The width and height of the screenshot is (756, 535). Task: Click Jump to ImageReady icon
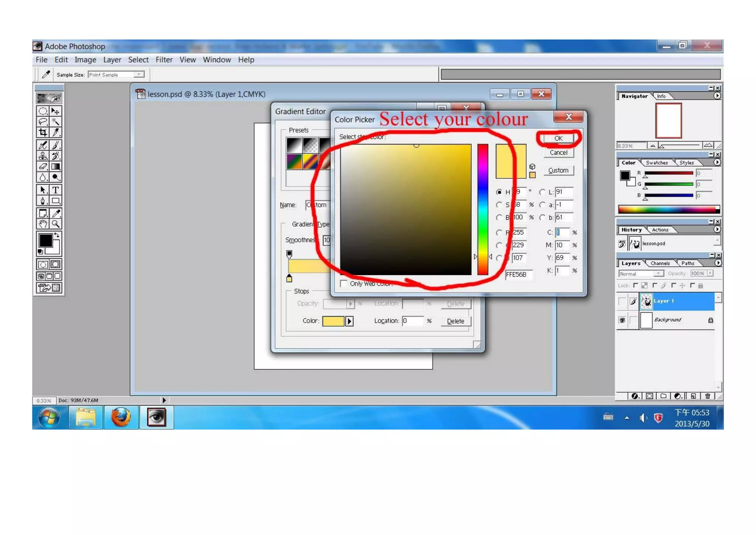coord(49,288)
